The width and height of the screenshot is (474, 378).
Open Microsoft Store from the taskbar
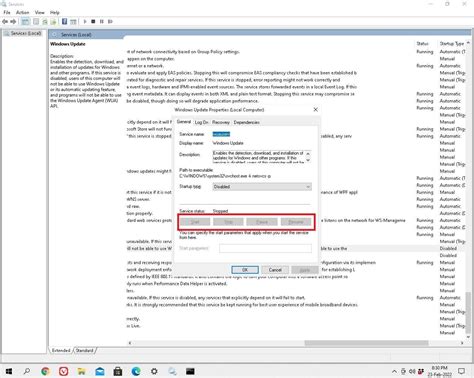point(118,371)
